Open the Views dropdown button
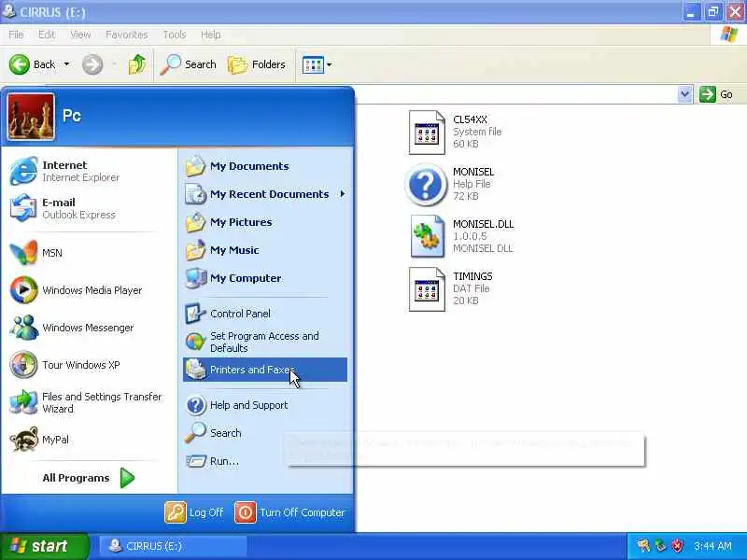The width and height of the screenshot is (747, 560). 317,64
